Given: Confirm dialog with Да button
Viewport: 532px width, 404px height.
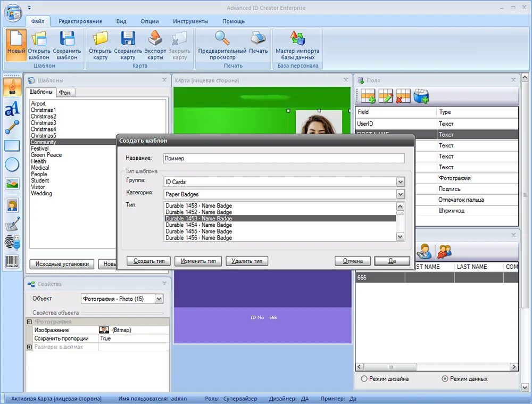Looking at the screenshot, I should pos(392,261).
